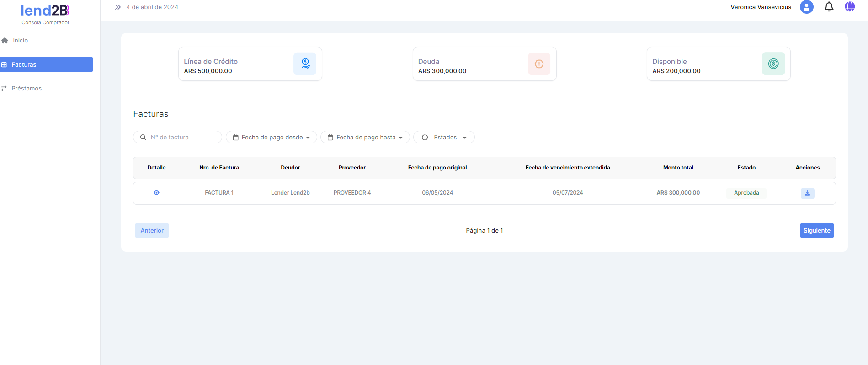
Task: Go to Inicio in the sidebar
Action: coord(20,41)
